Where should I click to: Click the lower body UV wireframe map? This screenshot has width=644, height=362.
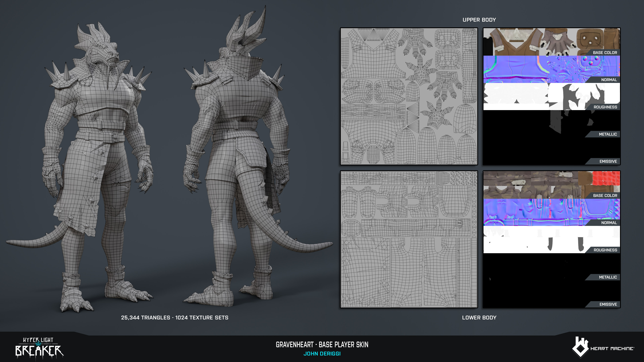tap(409, 239)
